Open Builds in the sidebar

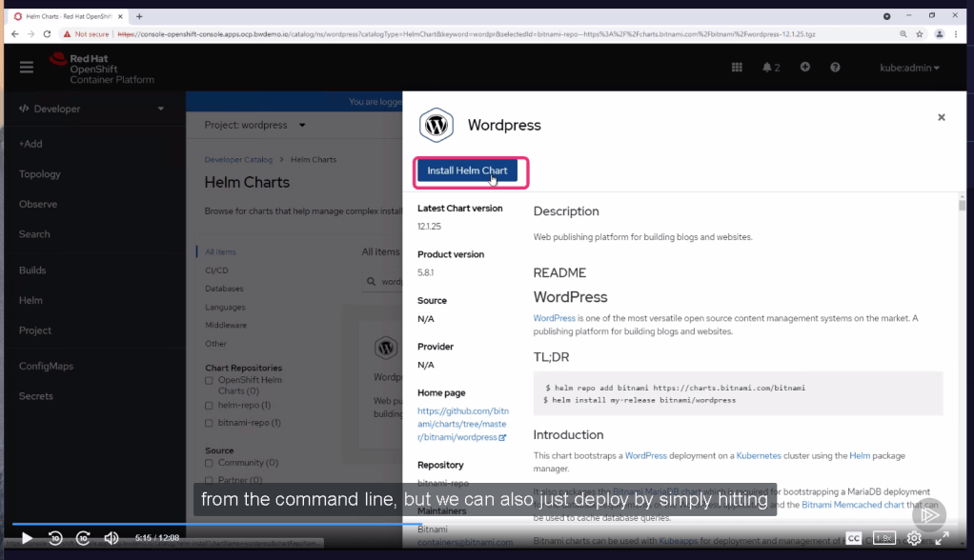(x=32, y=270)
